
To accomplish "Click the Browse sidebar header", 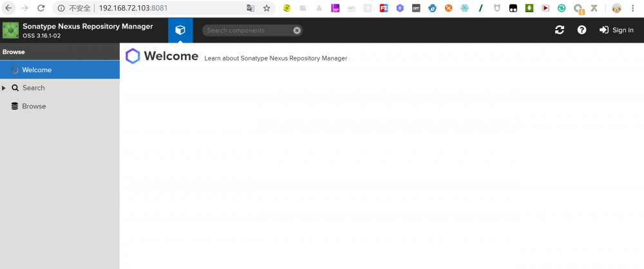I will click(60, 52).
